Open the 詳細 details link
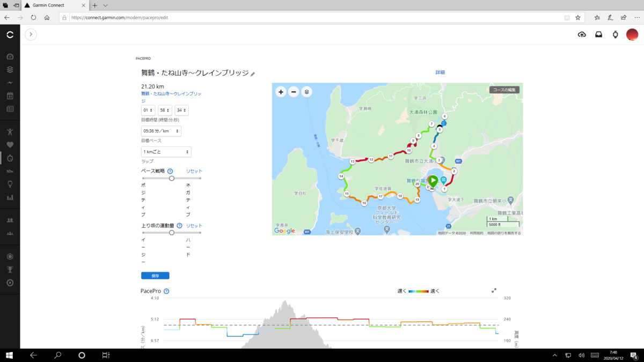 coord(440,72)
